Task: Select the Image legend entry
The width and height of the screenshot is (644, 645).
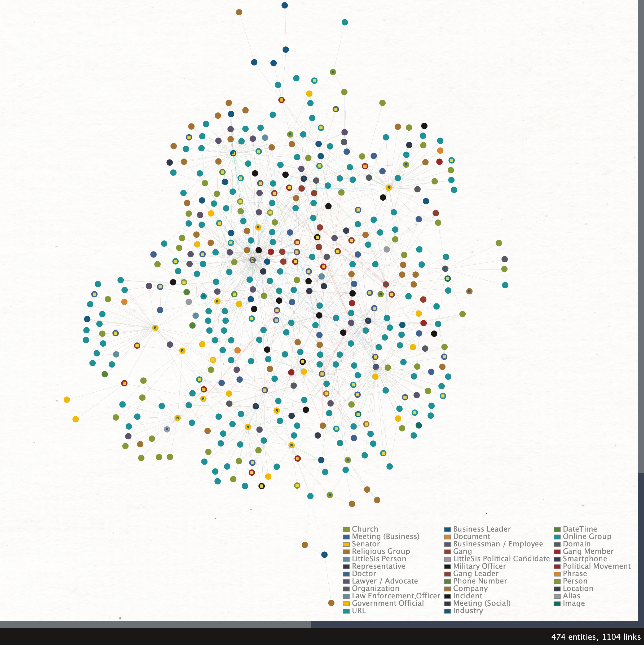Action: (x=573, y=603)
